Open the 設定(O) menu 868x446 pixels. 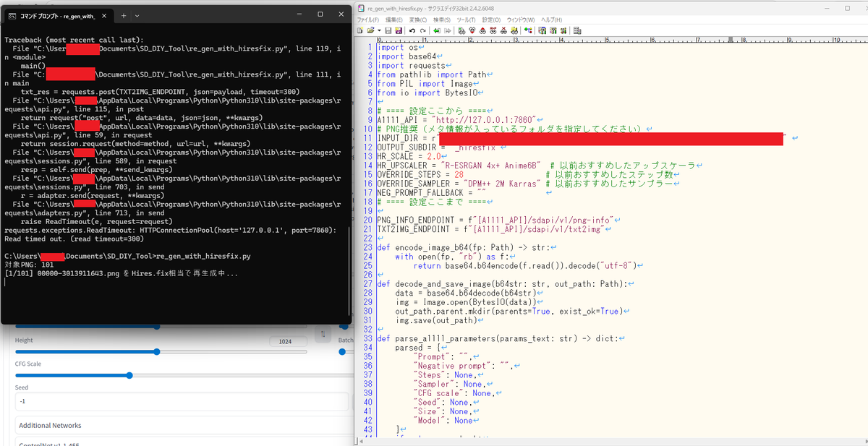click(491, 20)
